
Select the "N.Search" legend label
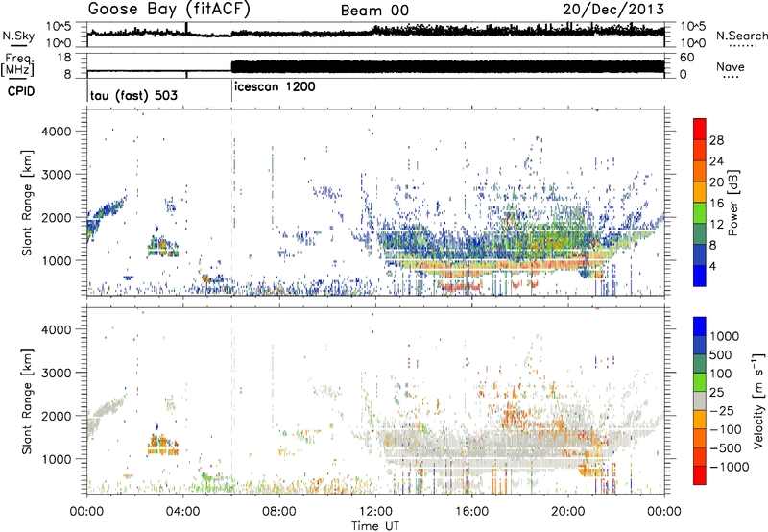[741, 36]
